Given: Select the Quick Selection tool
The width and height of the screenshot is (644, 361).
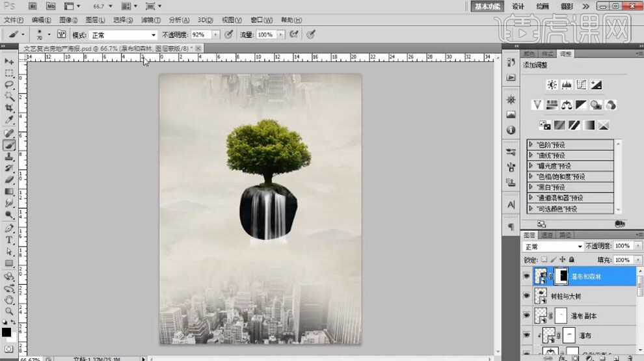Looking at the screenshot, I should [x=9, y=96].
